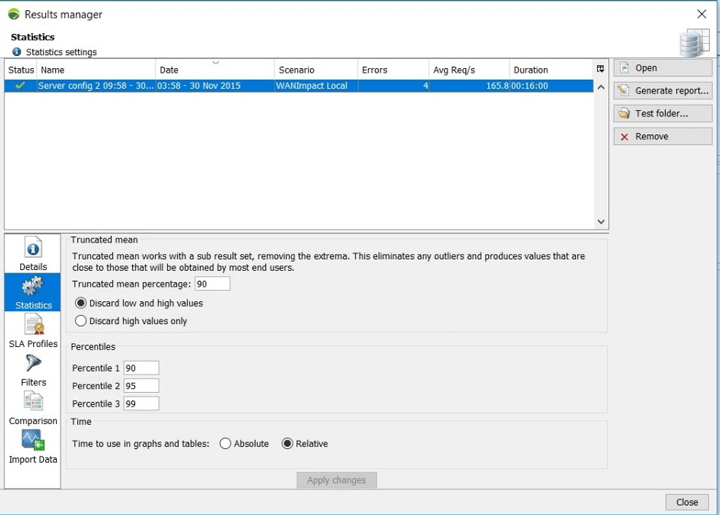
Task: Click the '03:58 - 30 Nov 2015' date cell
Action: click(x=215, y=86)
